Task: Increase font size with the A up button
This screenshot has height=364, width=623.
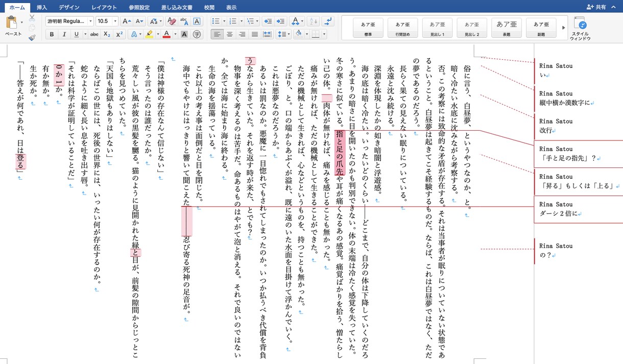Action: click(x=126, y=21)
